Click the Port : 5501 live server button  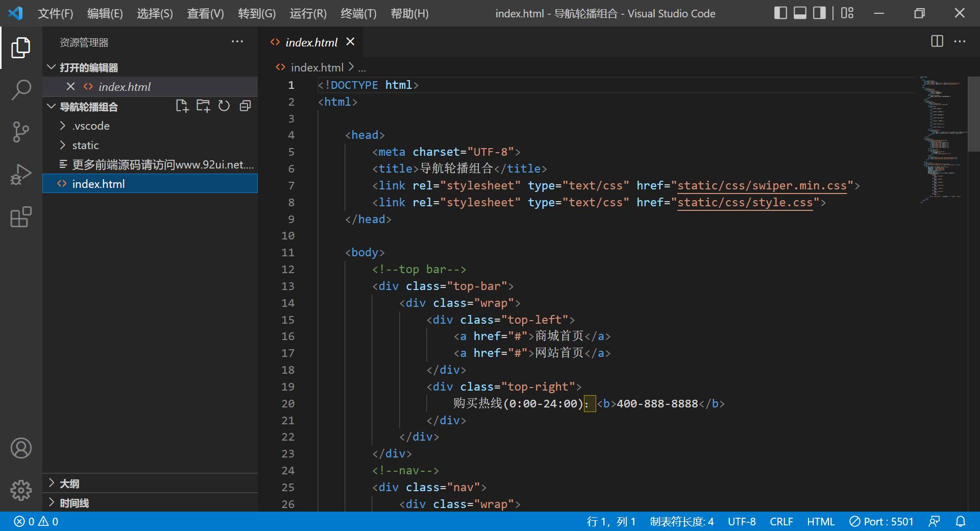click(x=881, y=521)
